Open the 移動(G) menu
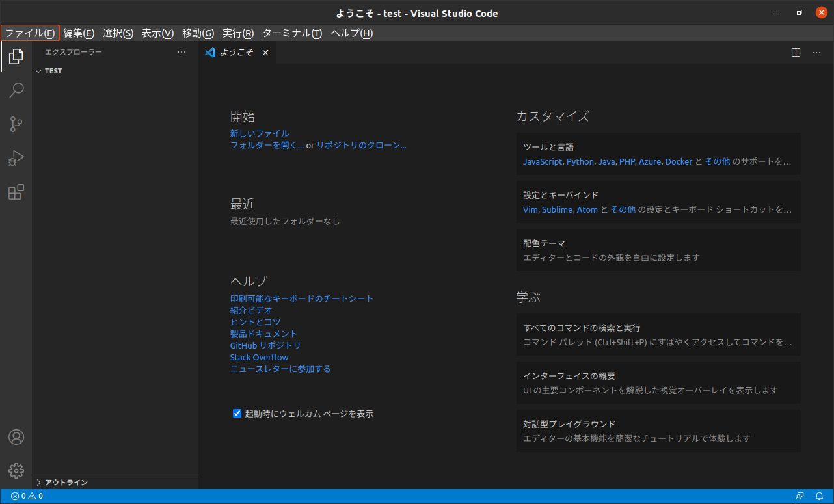 pos(198,33)
